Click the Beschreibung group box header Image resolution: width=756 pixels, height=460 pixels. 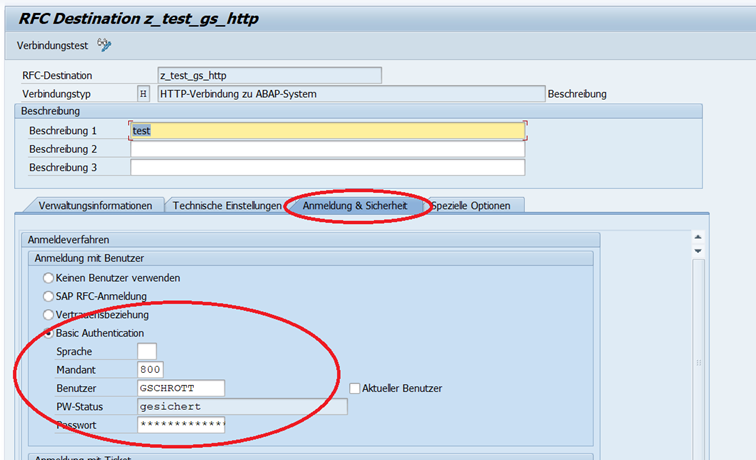point(358,111)
